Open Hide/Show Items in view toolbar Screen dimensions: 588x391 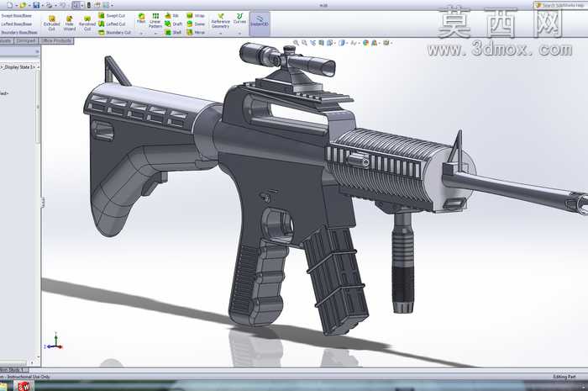[x=354, y=43]
